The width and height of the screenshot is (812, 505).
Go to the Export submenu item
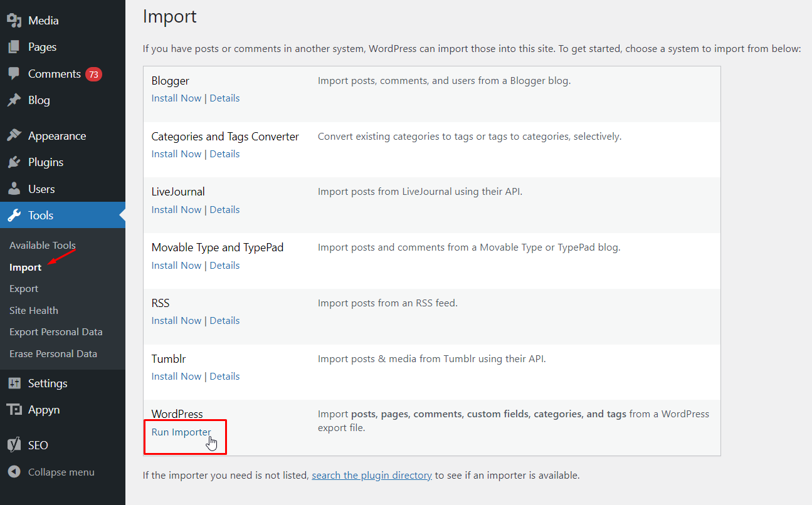(24, 289)
